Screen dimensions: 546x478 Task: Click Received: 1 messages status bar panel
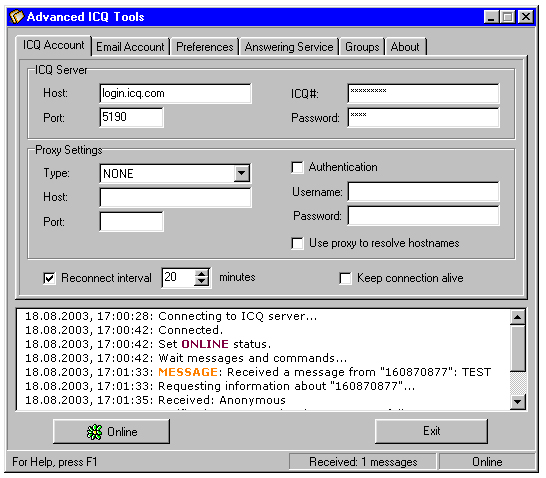(x=362, y=462)
